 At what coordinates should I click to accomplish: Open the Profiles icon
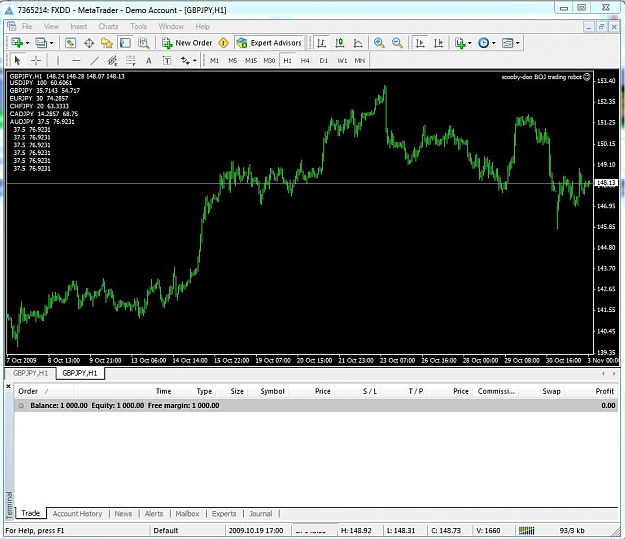click(x=41, y=43)
